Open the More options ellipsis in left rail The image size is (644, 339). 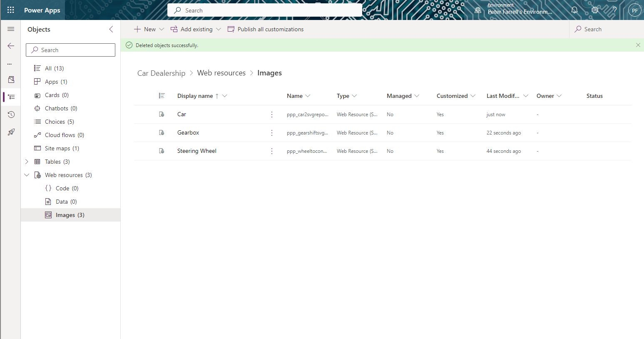pos(10,63)
